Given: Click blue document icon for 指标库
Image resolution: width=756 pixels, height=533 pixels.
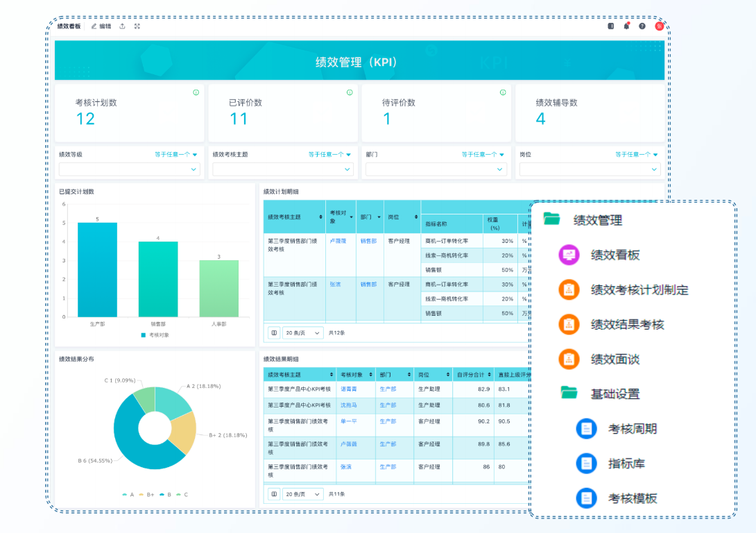Looking at the screenshot, I should [x=586, y=463].
